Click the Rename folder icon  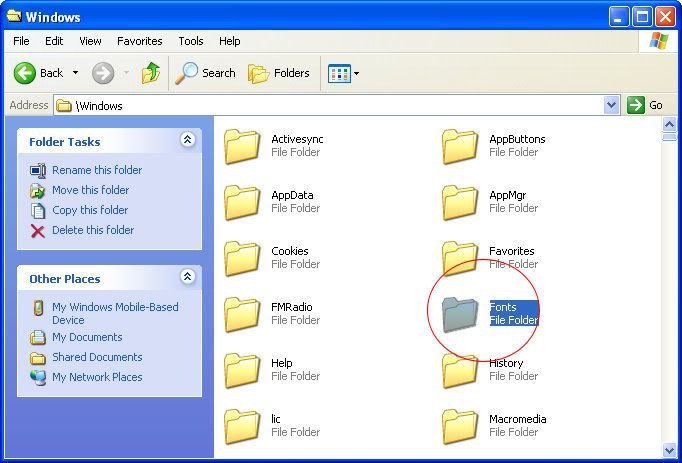(38, 170)
